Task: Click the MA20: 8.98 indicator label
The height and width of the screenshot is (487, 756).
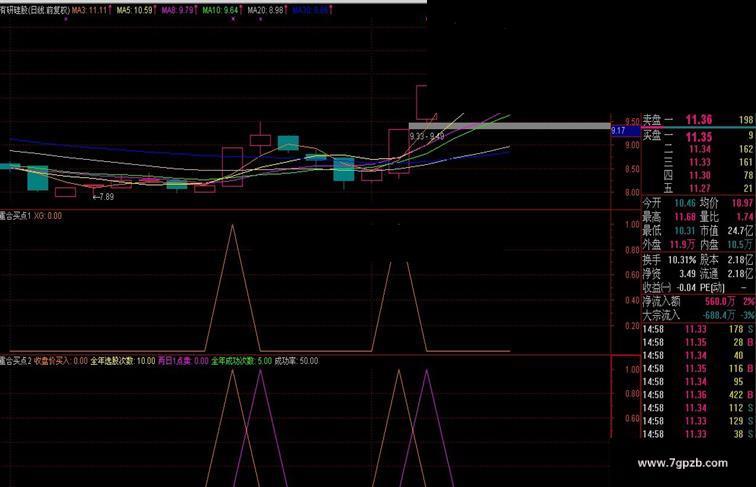Action: tap(267, 10)
